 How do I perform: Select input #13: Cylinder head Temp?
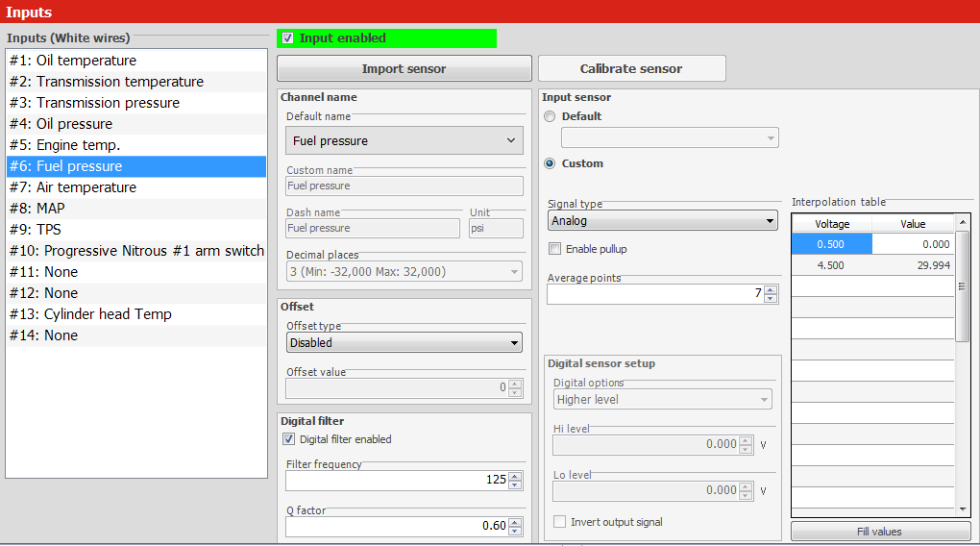pos(90,314)
